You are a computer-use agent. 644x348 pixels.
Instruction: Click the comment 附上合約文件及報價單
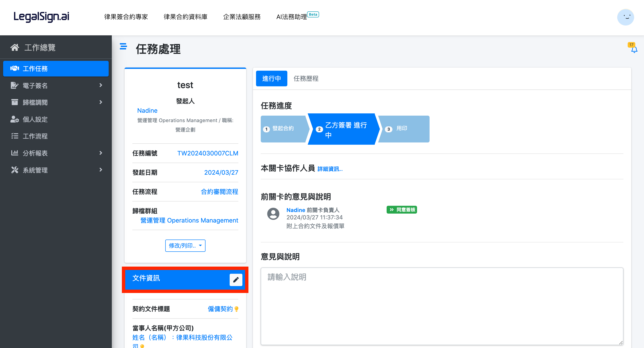315,226
